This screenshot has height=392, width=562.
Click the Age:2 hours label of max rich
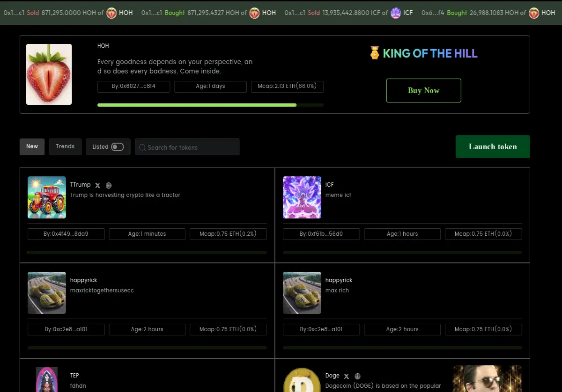pos(402,329)
